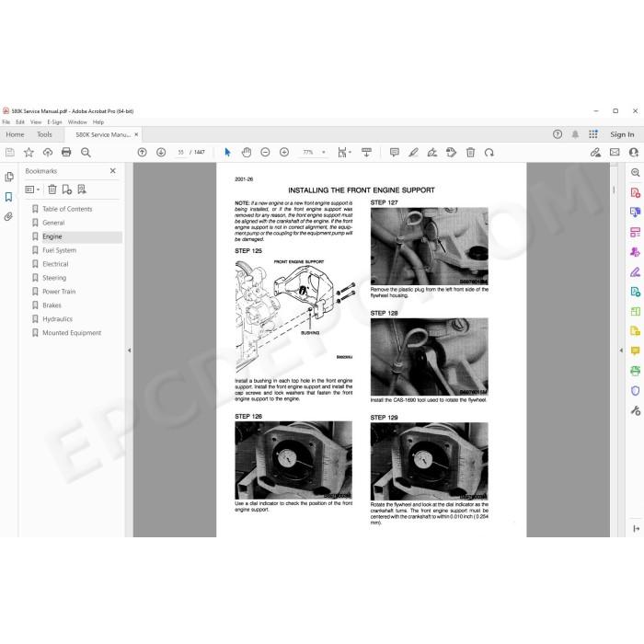Zoom in with plus icon

pos(284,153)
